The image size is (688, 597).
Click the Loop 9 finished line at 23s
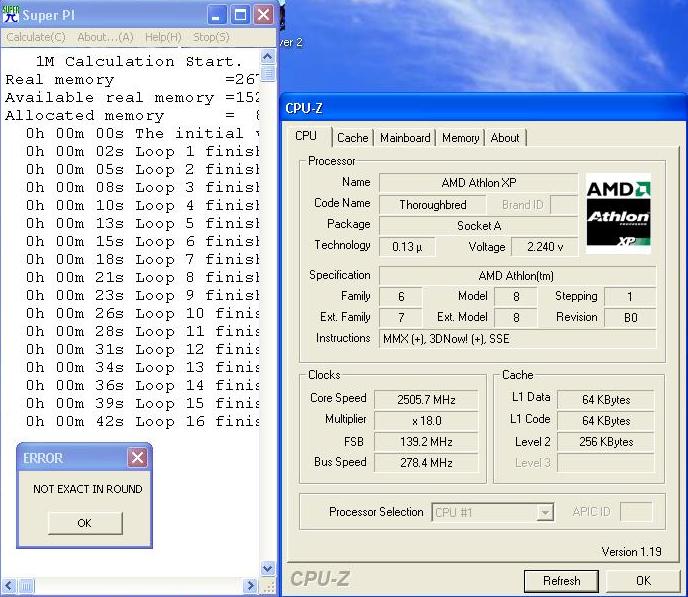tap(142, 296)
